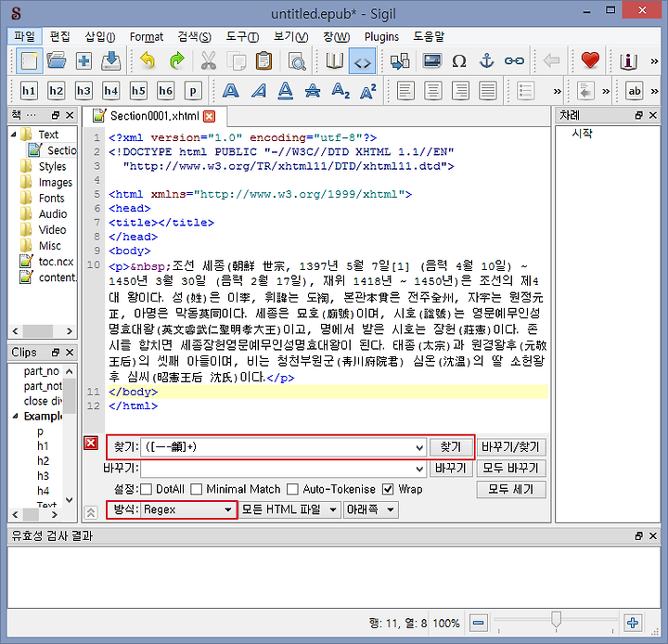
Task: Apply paragraph p style
Action: [193, 91]
